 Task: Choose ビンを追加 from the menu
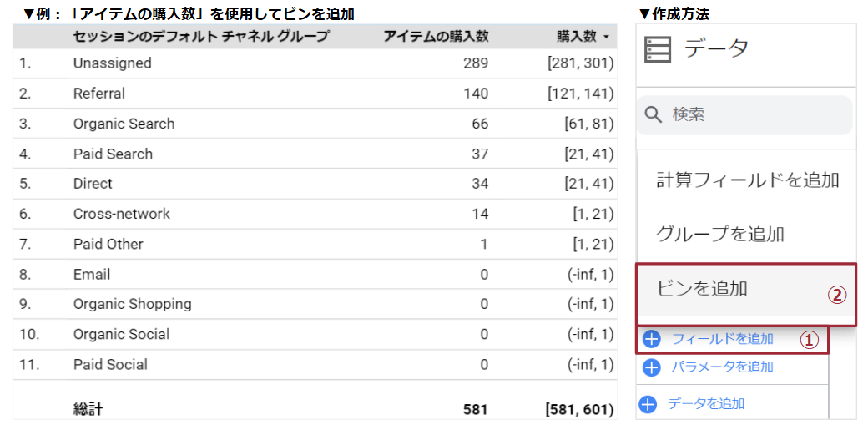click(702, 289)
